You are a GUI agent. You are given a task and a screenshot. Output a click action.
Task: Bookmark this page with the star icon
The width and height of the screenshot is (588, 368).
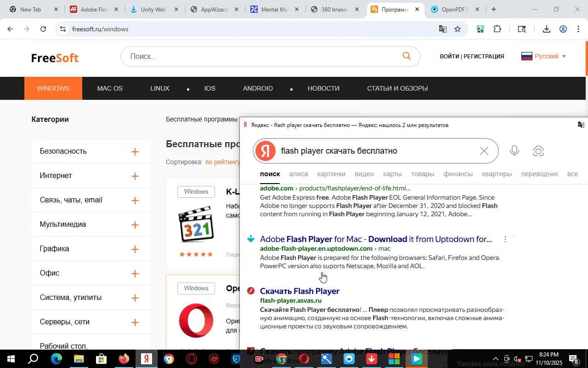[x=458, y=29]
